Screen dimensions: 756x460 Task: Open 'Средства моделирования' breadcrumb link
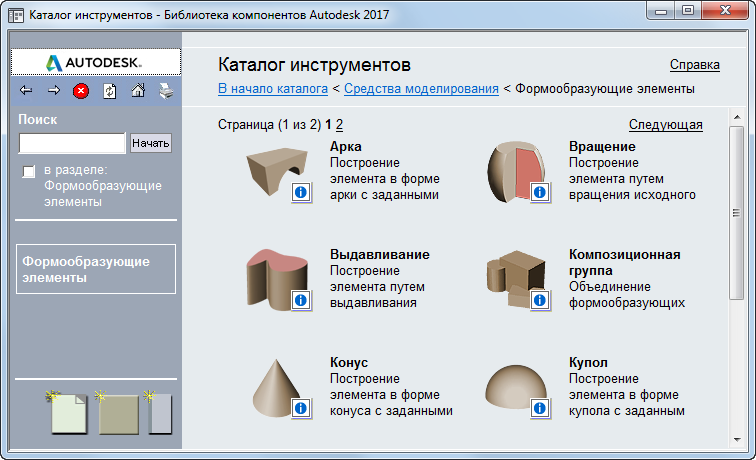[x=421, y=89]
